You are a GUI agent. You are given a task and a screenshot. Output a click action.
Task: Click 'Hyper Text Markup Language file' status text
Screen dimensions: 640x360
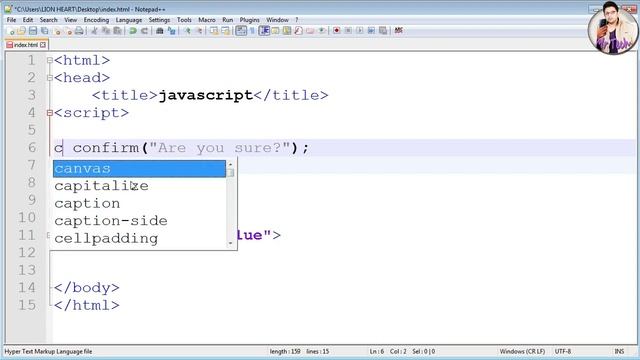[48, 351]
